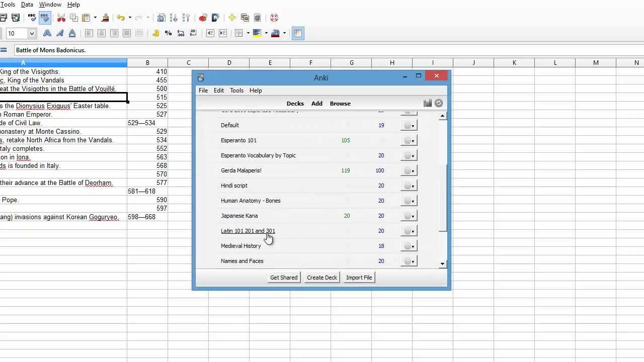Open options for Esperanto 101 deck

[x=409, y=140]
